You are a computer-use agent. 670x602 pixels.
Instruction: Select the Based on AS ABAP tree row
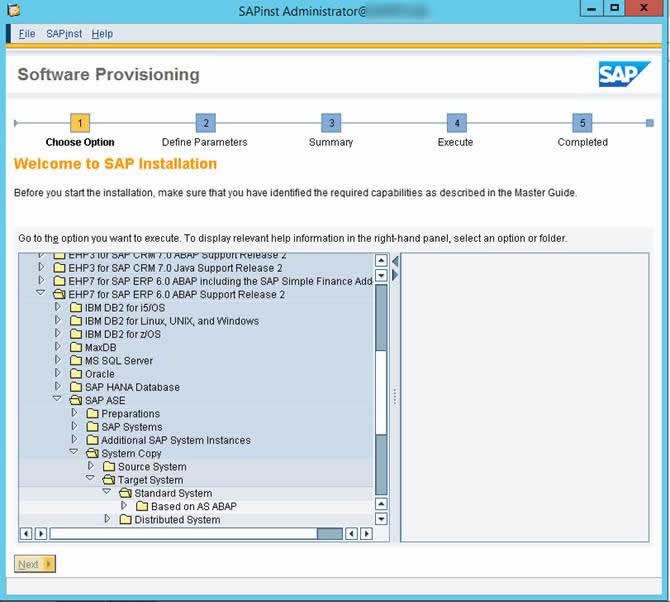pyautogui.click(x=194, y=507)
